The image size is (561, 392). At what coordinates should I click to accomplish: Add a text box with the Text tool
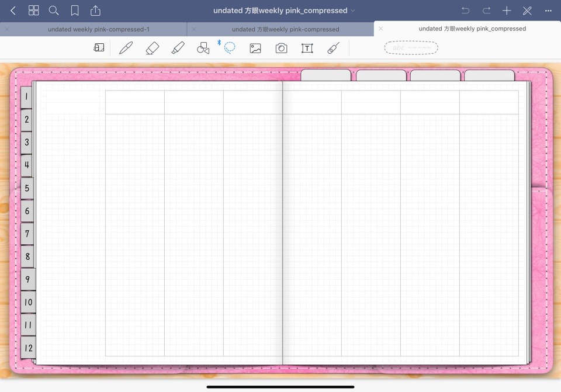click(x=307, y=47)
